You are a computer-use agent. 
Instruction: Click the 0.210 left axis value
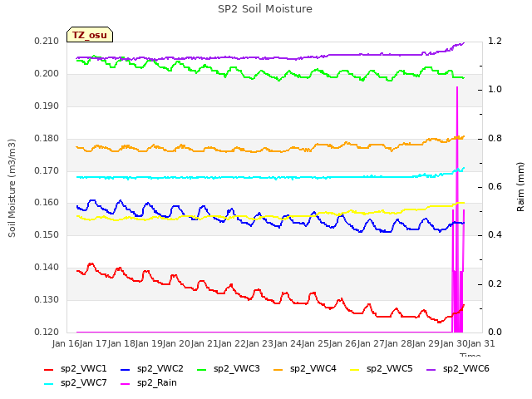(47, 42)
